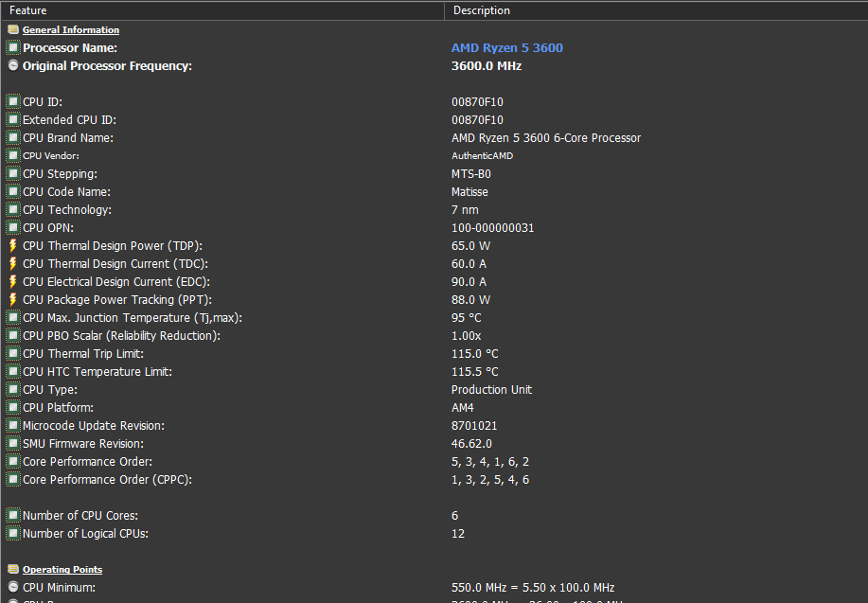This screenshot has width=868, height=603.
Task: Select the 7 nm technology value
Action: (465, 210)
